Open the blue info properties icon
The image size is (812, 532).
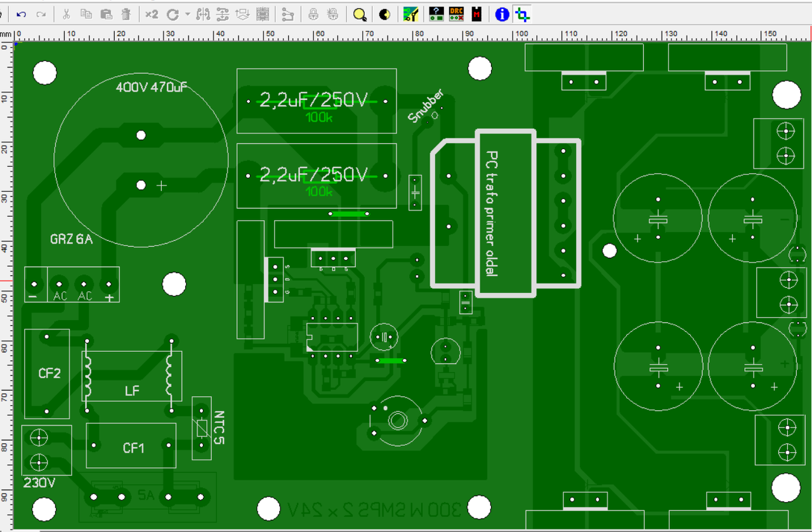tap(502, 14)
